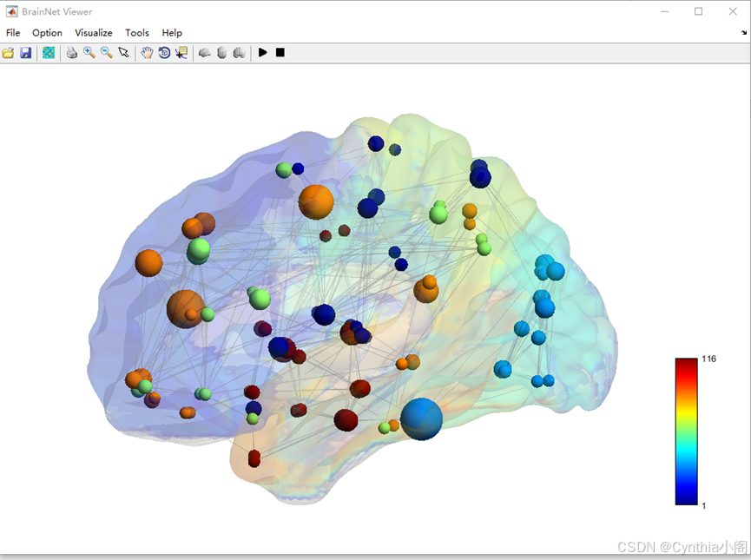The width and height of the screenshot is (751, 560).
Task: Click the Save file icon
Action: click(x=25, y=52)
